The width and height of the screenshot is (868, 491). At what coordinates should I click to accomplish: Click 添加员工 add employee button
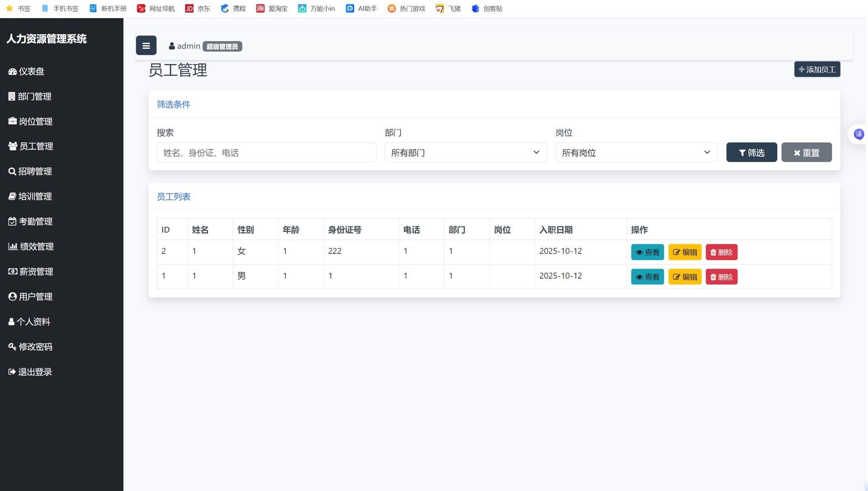[817, 70]
